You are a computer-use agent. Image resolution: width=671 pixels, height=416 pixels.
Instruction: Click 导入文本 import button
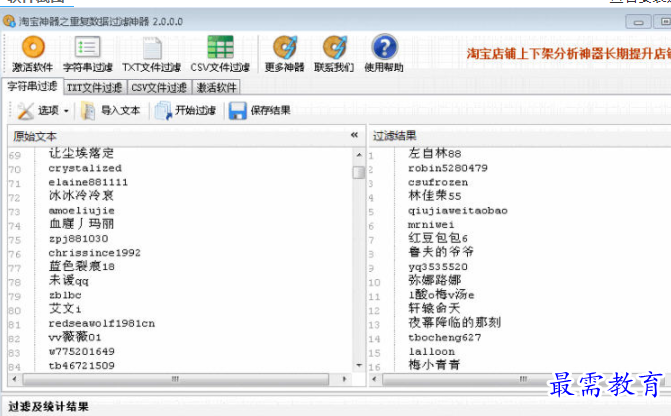(x=110, y=110)
